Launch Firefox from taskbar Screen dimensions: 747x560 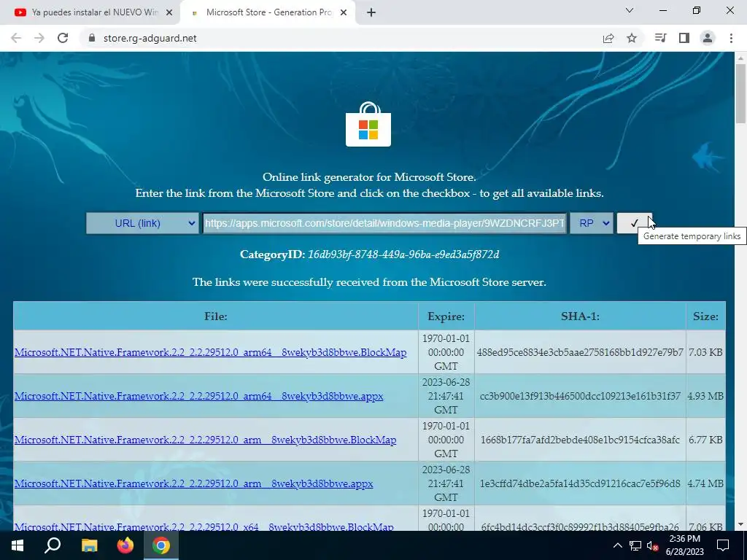(x=125, y=545)
